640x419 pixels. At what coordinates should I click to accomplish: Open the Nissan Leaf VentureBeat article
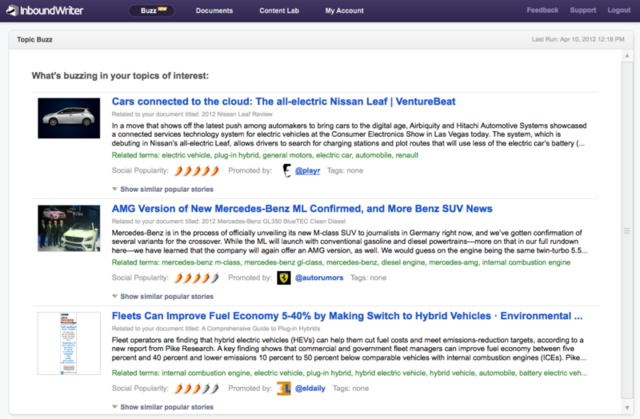tap(283, 101)
